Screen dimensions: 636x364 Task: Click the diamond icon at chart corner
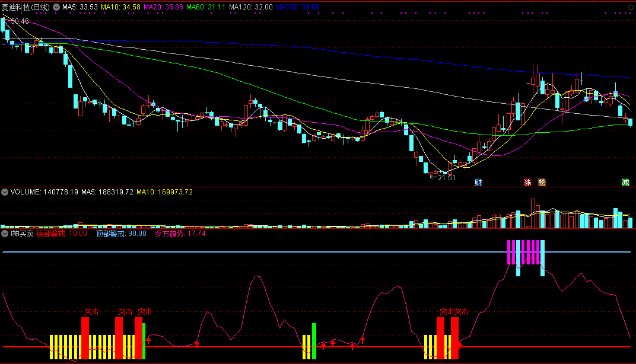[x=630, y=7]
